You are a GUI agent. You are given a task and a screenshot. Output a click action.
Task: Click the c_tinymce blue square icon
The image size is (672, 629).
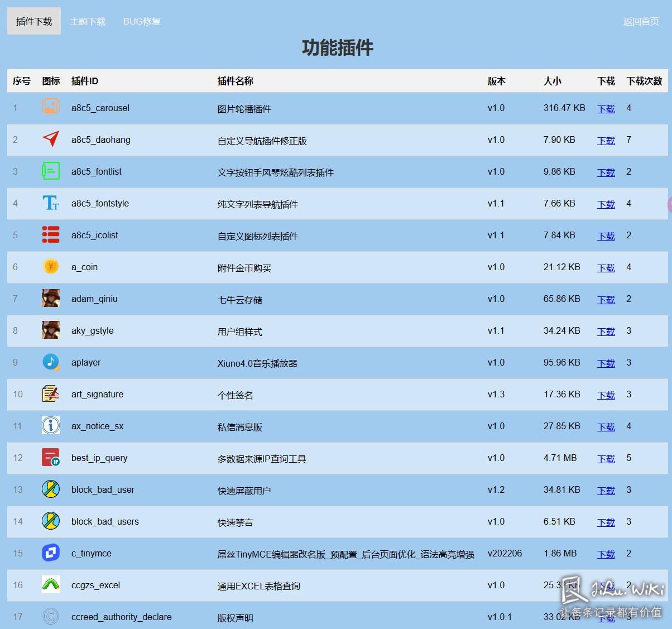click(51, 553)
